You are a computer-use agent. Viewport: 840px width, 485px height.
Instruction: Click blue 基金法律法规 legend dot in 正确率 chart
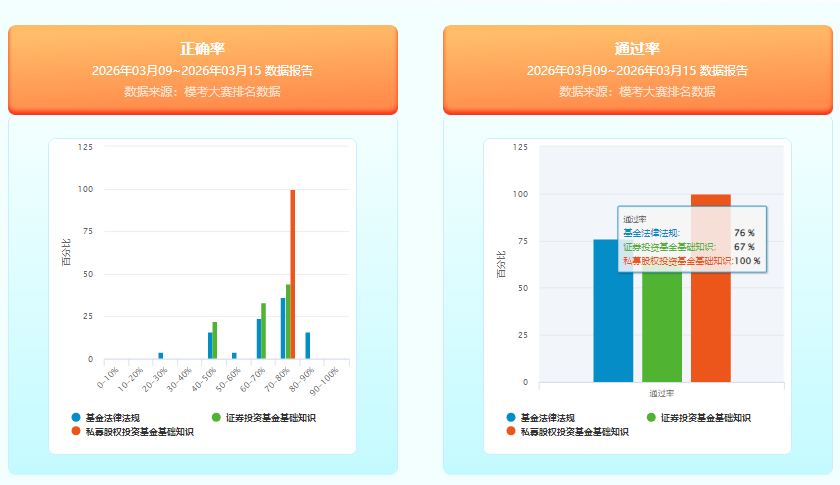click(76, 417)
